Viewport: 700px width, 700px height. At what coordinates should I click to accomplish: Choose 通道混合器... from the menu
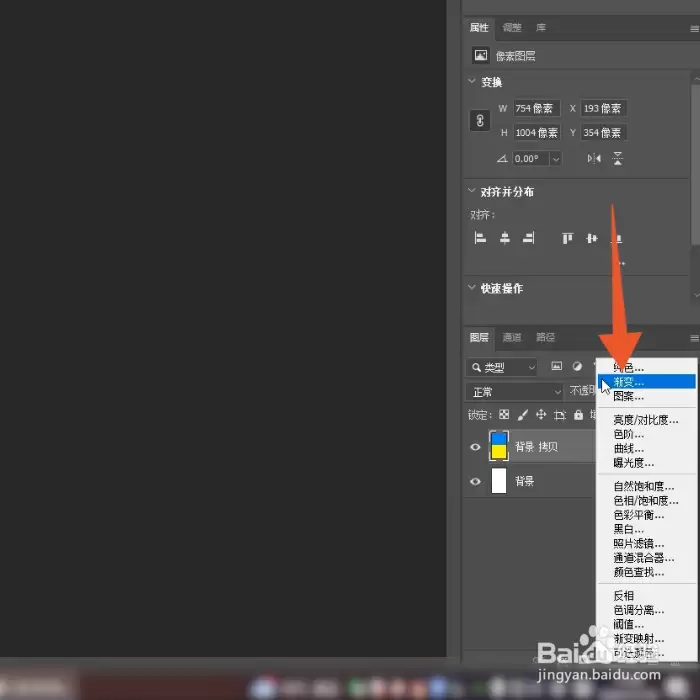click(646, 558)
